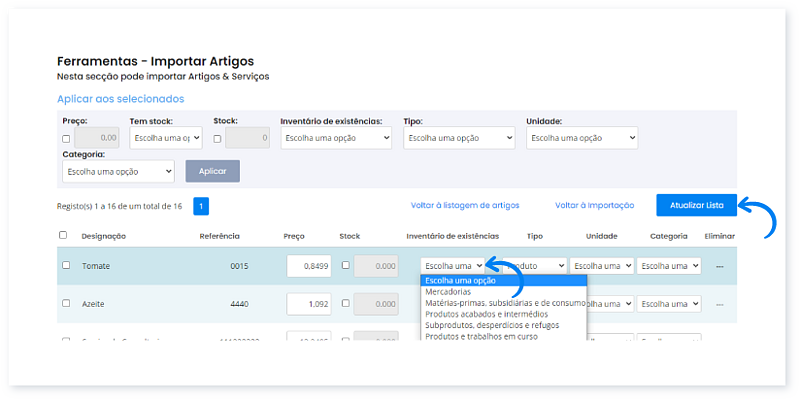Choose Produtos e trabalhos em curso
This screenshot has width=800, height=400.
(504, 336)
